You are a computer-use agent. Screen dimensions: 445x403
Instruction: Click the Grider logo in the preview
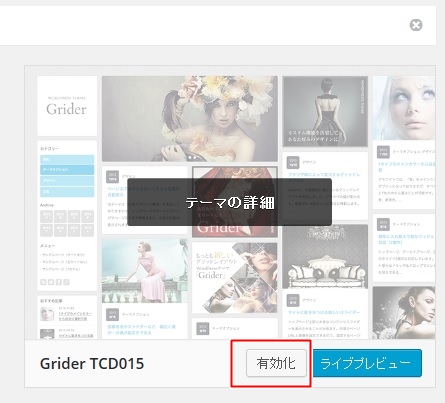pyautogui.click(x=67, y=106)
